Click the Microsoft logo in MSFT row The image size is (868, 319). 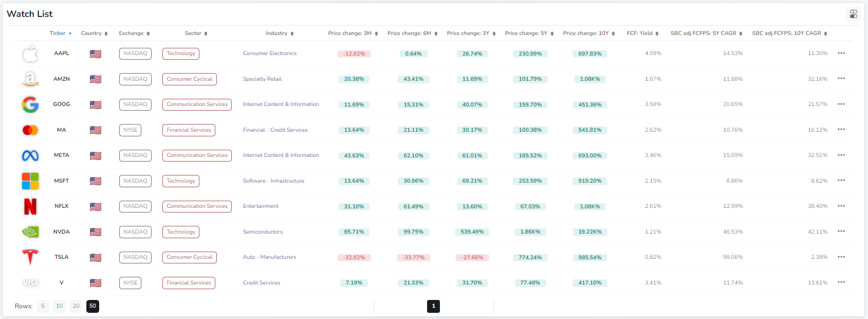(30, 181)
